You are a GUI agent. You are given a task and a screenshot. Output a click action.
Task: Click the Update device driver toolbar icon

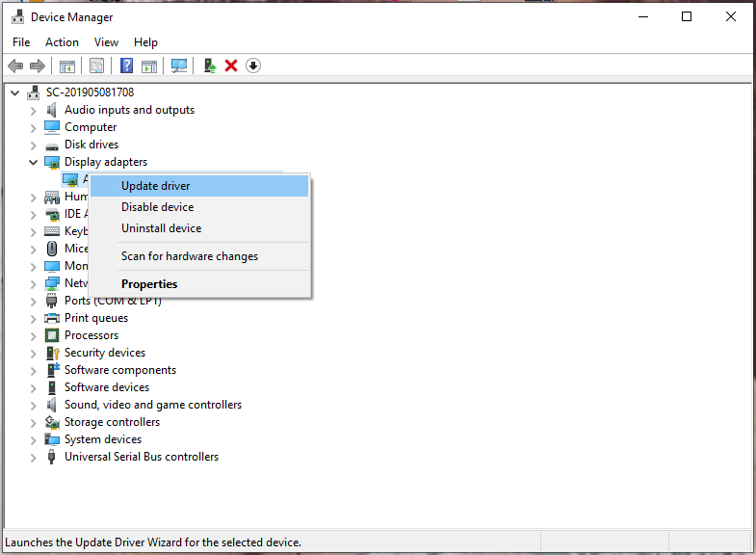pos(210,66)
